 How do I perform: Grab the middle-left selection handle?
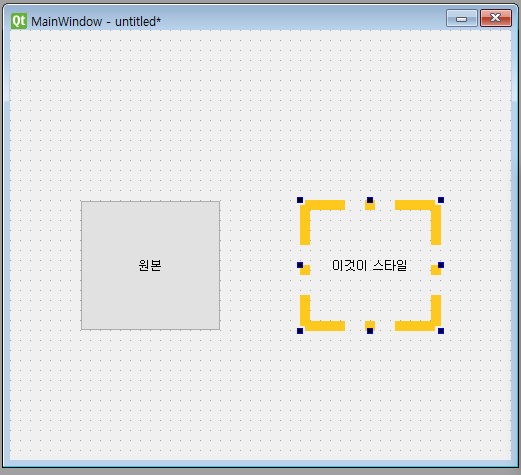(x=300, y=265)
